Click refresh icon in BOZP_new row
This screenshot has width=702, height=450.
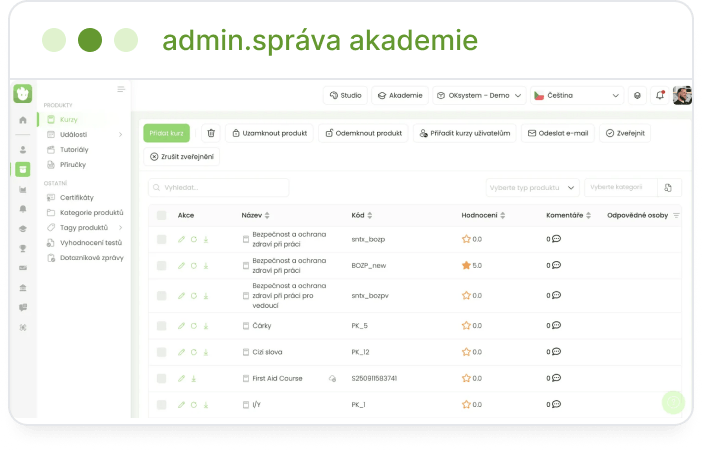click(x=194, y=266)
